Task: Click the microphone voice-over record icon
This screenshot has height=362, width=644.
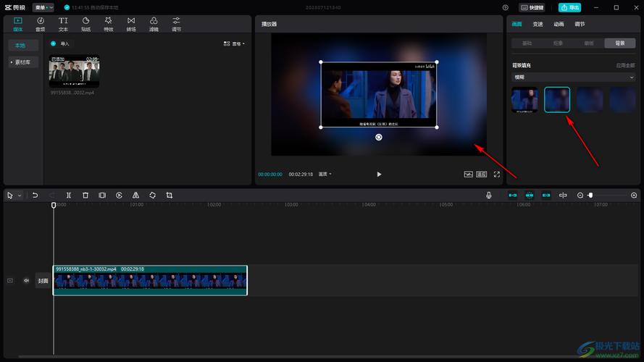Action: tap(489, 195)
